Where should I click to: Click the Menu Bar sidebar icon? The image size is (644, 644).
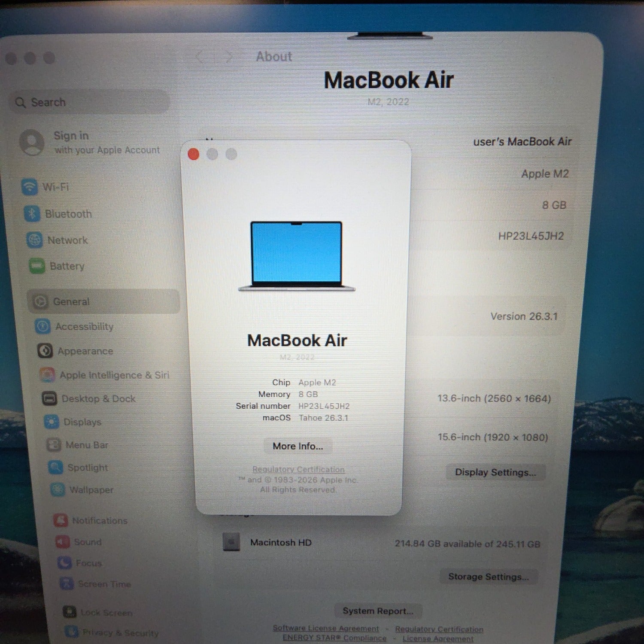tap(54, 445)
